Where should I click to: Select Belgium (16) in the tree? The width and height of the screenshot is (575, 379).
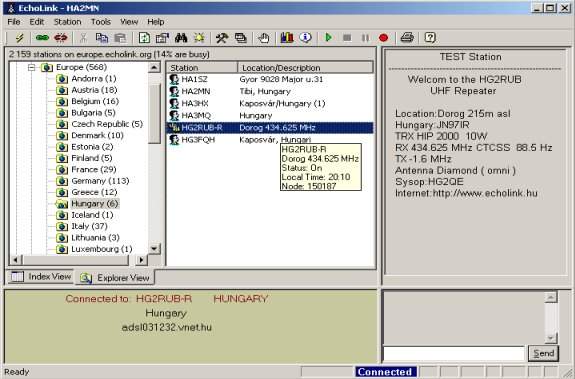pos(95,101)
